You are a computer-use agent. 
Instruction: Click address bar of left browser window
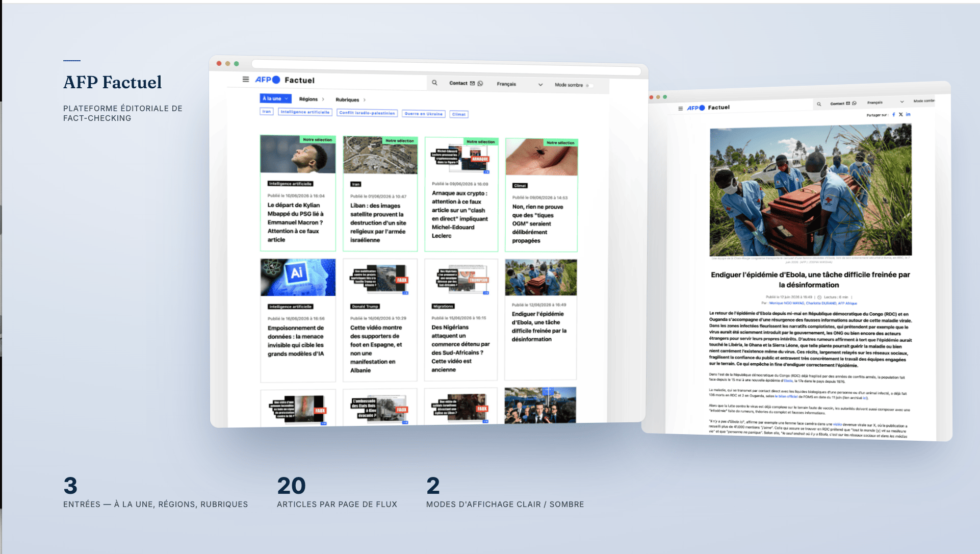pyautogui.click(x=446, y=67)
